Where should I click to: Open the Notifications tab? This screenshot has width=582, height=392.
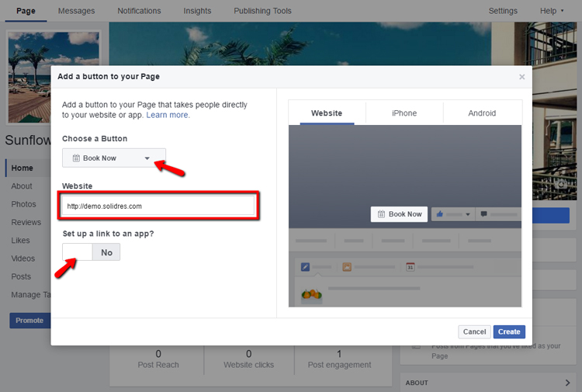[139, 11]
